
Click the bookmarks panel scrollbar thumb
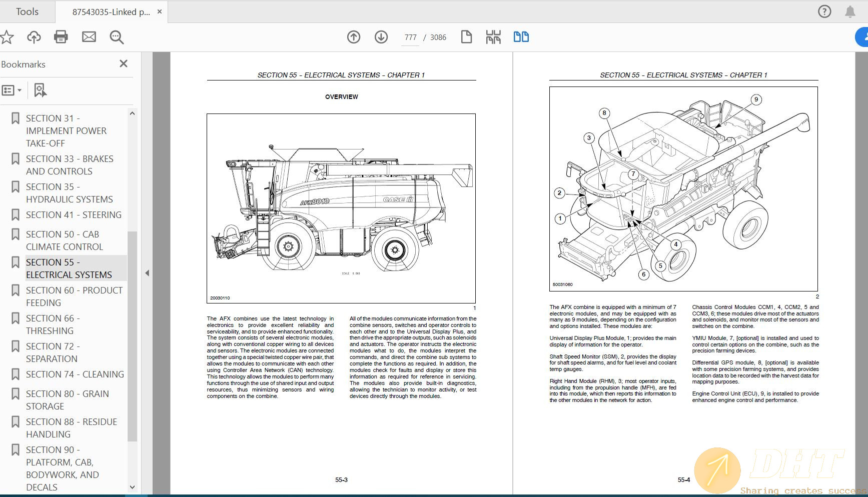point(132,336)
